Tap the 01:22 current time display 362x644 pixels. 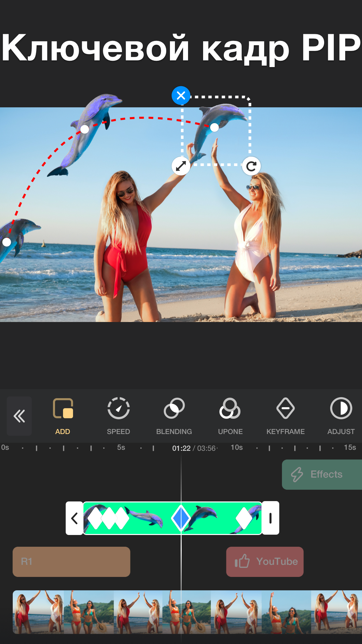coord(181,448)
